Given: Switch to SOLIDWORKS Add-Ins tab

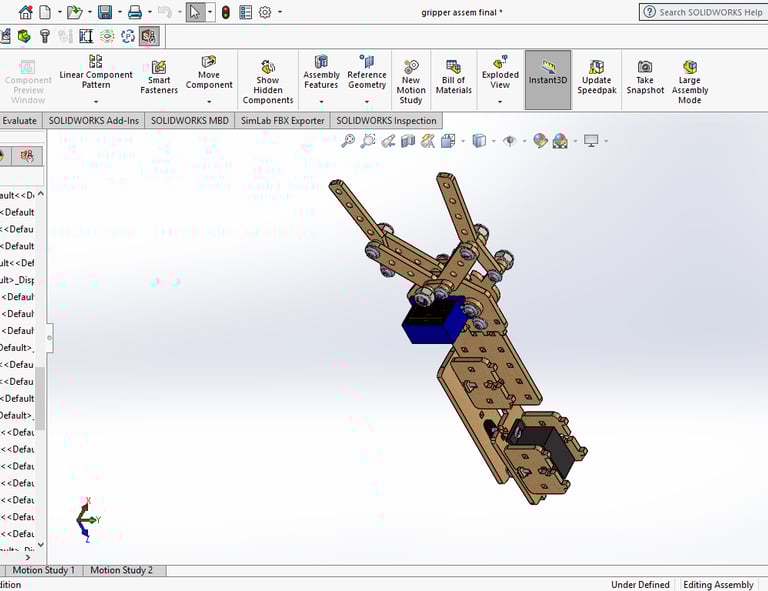Looking at the screenshot, I should pos(94,120).
